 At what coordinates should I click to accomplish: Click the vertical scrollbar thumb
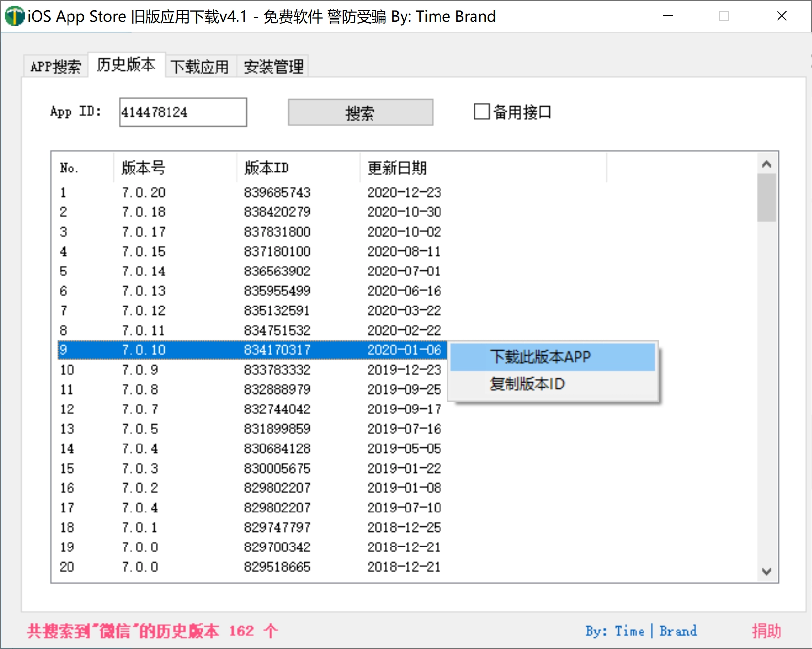766,198
